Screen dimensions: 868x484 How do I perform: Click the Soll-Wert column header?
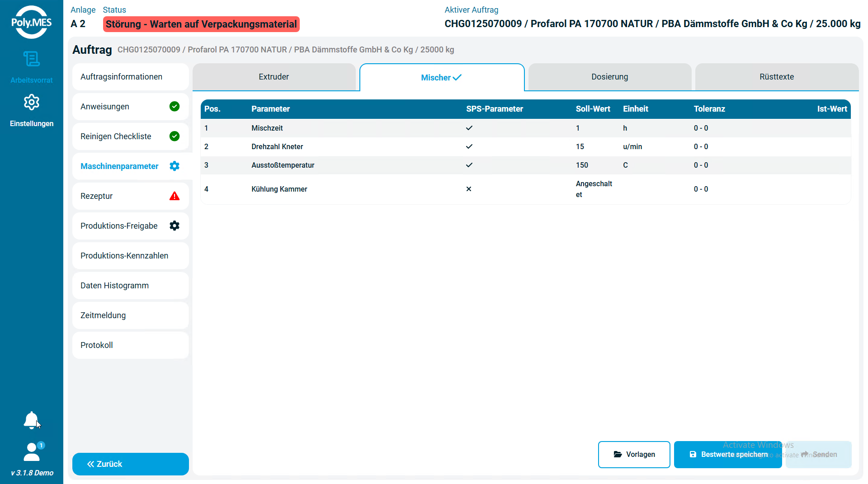tap(593, 109)
